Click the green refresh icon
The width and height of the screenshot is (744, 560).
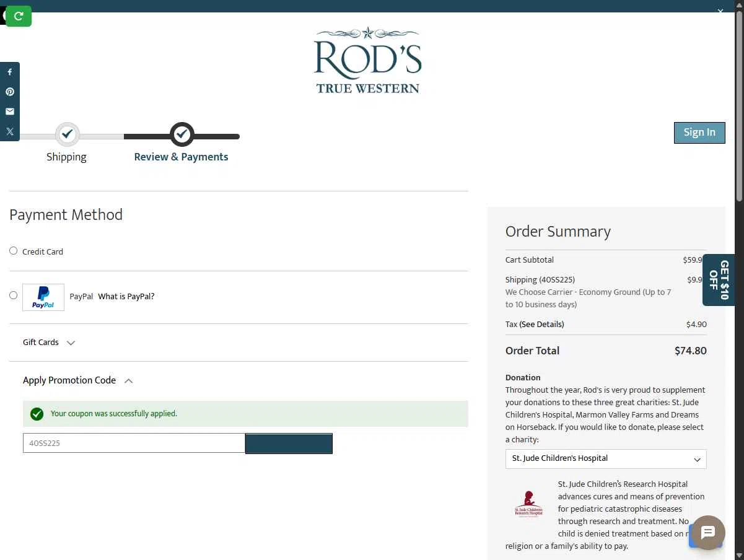(19, 16)
